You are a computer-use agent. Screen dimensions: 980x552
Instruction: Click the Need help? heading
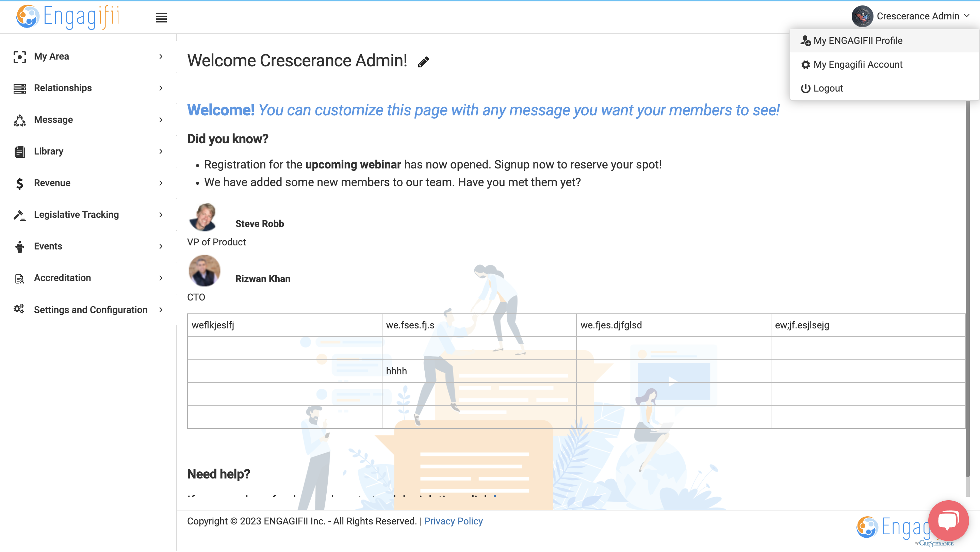(218, 474)
